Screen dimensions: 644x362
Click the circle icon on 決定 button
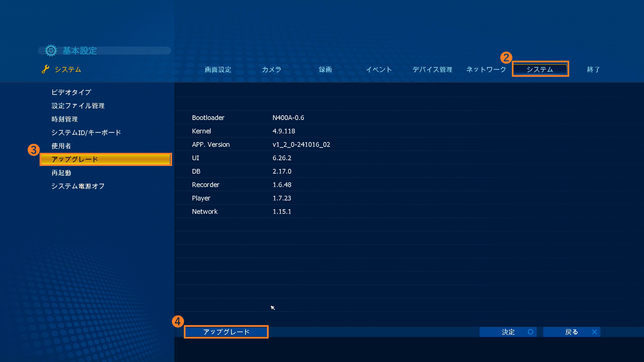pos(530,332)
